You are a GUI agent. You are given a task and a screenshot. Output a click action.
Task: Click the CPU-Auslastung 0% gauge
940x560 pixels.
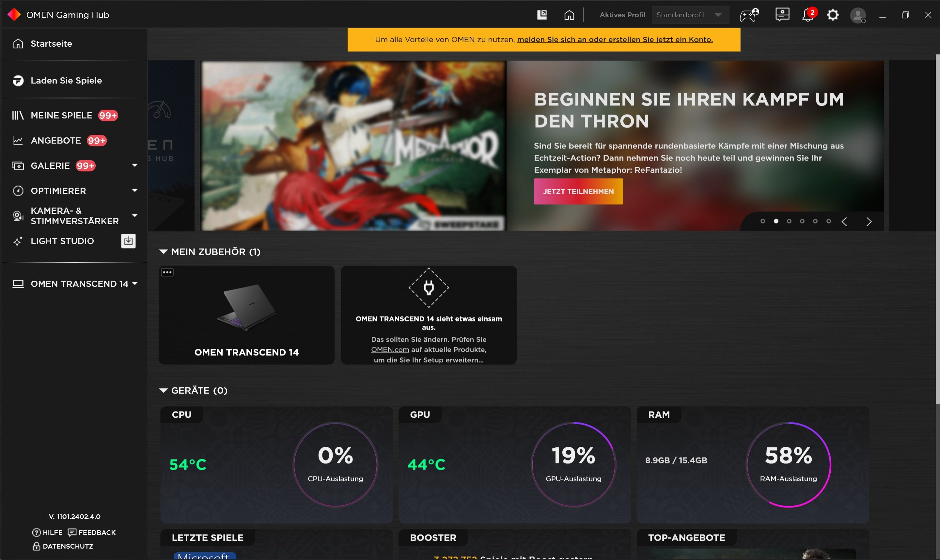point(335,464)
